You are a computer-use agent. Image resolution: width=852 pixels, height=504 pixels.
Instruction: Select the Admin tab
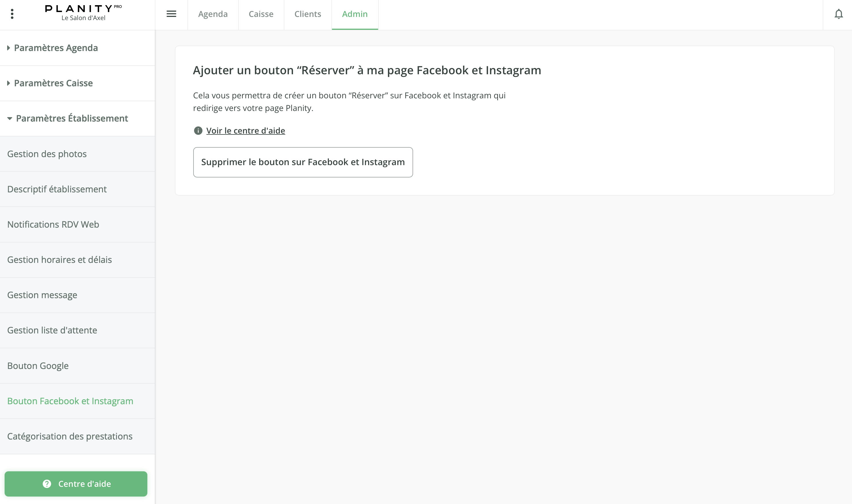coord(355,14)
